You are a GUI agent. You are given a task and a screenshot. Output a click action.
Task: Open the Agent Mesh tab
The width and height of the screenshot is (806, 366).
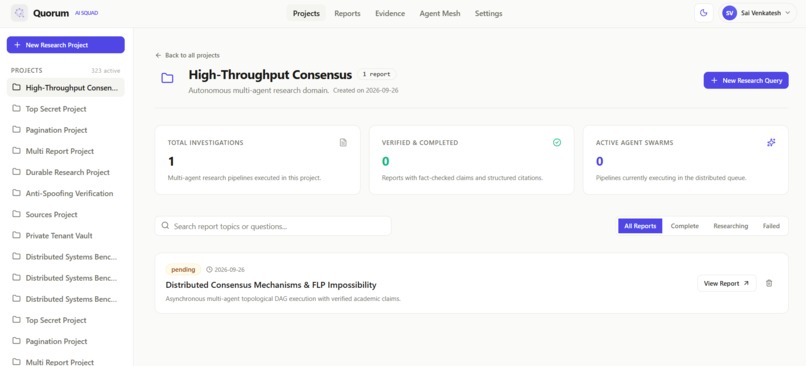click(440, 13)
